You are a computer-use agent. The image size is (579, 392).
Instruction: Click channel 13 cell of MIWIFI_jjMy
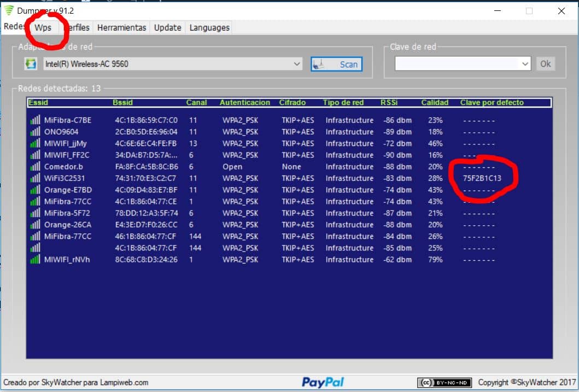193,143
